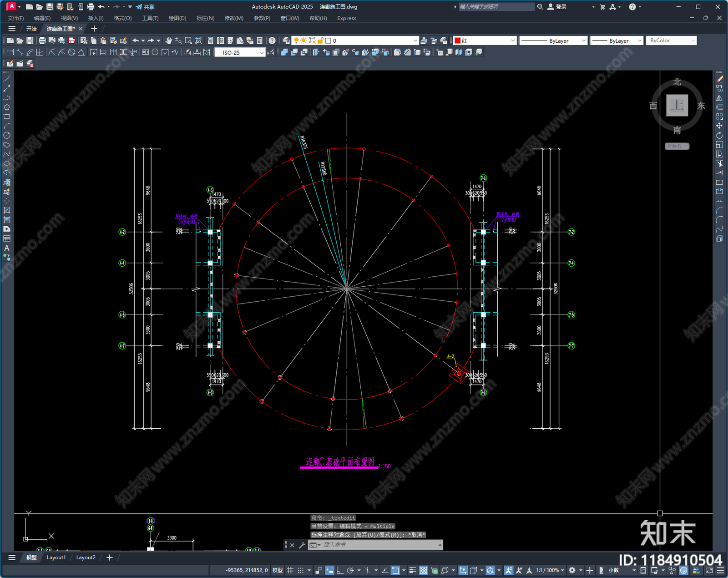Open the QuickCalc calculator icon
The image size is (728, 578).
click(260, 41)
